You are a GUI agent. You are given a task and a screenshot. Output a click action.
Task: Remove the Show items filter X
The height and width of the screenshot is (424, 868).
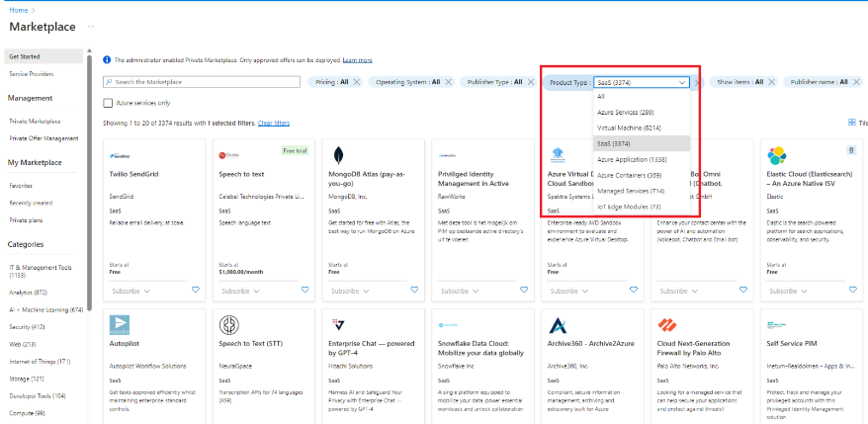(x=771, y=83)
